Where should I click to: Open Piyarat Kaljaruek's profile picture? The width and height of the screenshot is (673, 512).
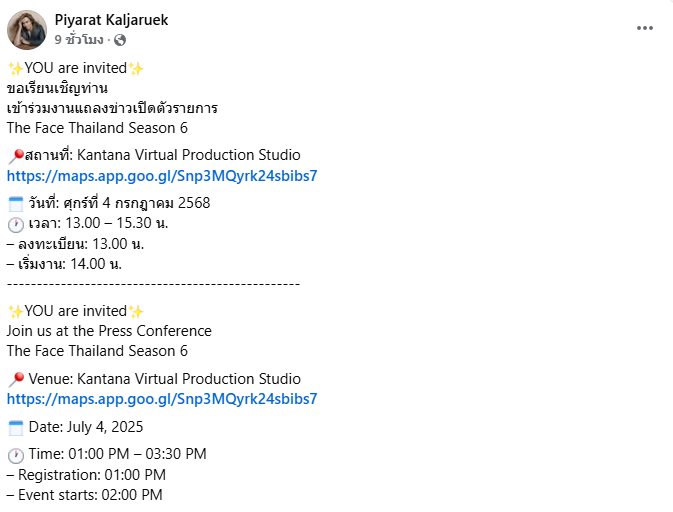pyautogui.click(x=27, y=30)
